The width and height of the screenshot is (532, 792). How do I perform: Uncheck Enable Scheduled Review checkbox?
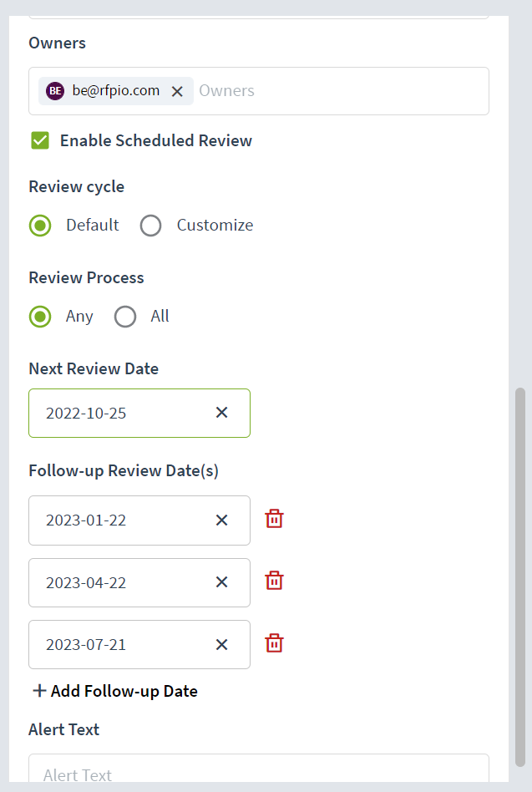pos(40,140)
